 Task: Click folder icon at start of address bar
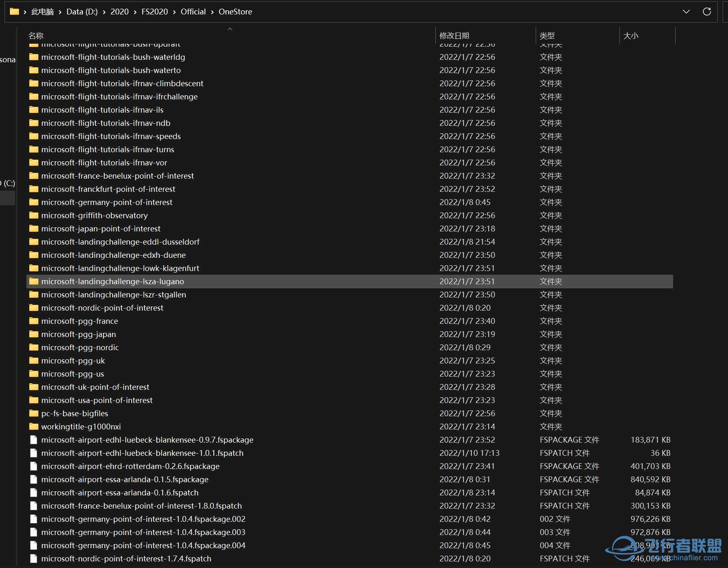14,12
